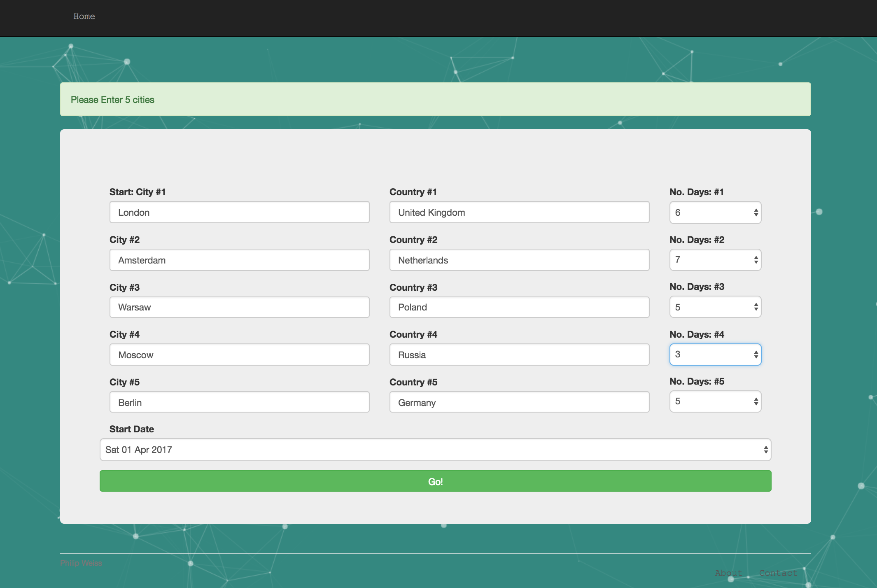877x588 pixels.
Task: Focus the Netherlands country input
Action: [519, 260]
